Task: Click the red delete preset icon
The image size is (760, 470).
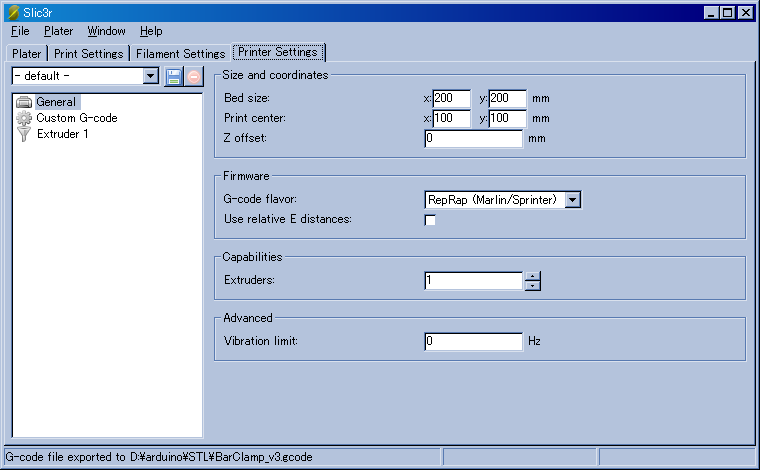Action: click(x=194, y=77)
